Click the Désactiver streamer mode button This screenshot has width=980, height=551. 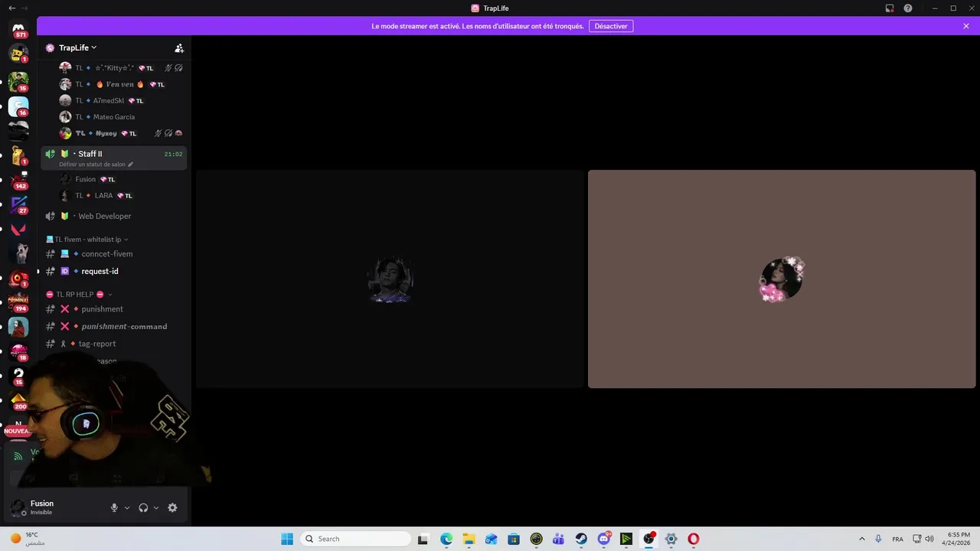pos(611,26)
